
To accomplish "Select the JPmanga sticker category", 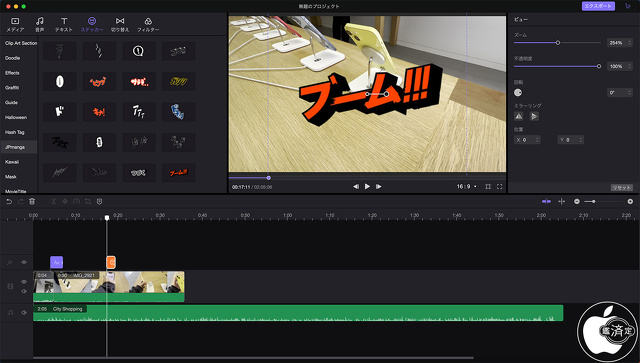I will (x=19, y=147).
